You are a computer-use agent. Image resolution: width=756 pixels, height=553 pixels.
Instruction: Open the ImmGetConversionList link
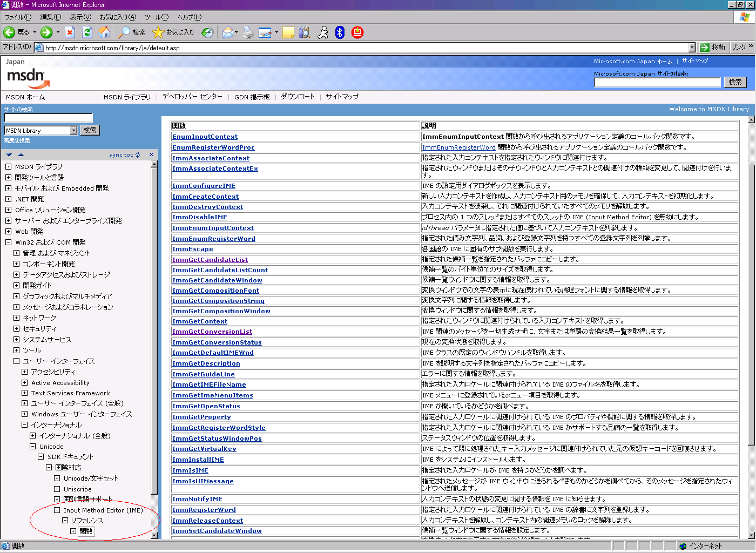click(x=212, y=332)
